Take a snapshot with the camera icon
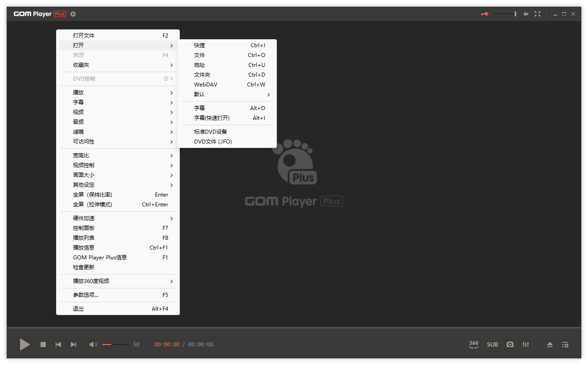588x365 pixels. 510,344
